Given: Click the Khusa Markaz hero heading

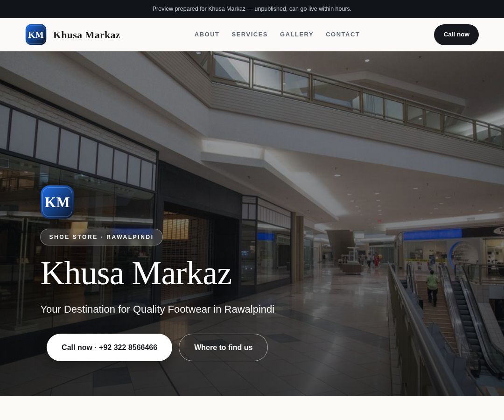Looking at the screenshot, I should coord(136,273).
